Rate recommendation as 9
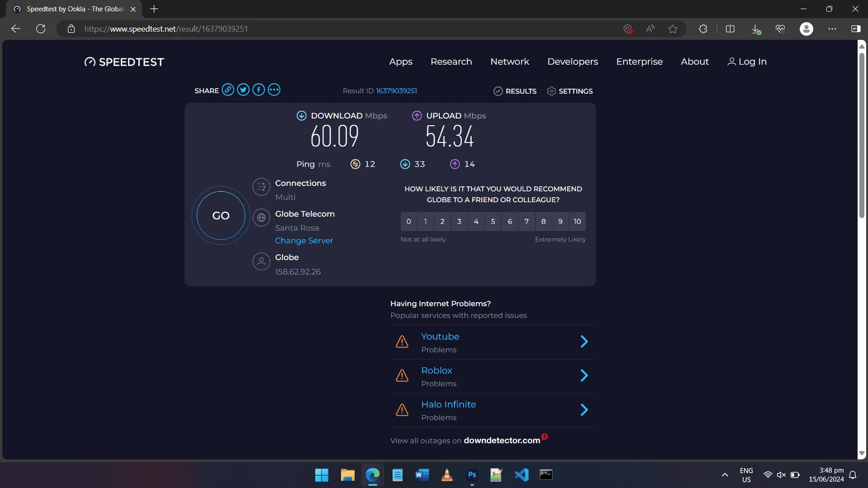Screen dimensions: 868x488 (x=560, y=222)
